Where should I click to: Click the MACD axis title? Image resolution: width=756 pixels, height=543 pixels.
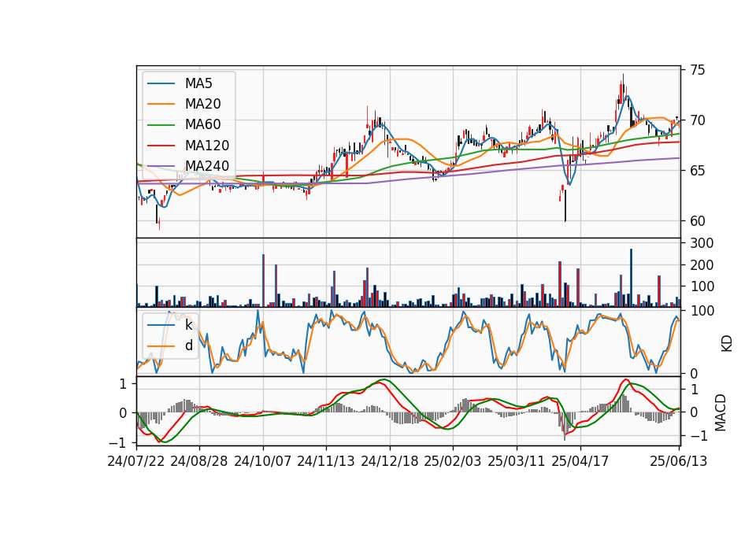click(721, 412)
